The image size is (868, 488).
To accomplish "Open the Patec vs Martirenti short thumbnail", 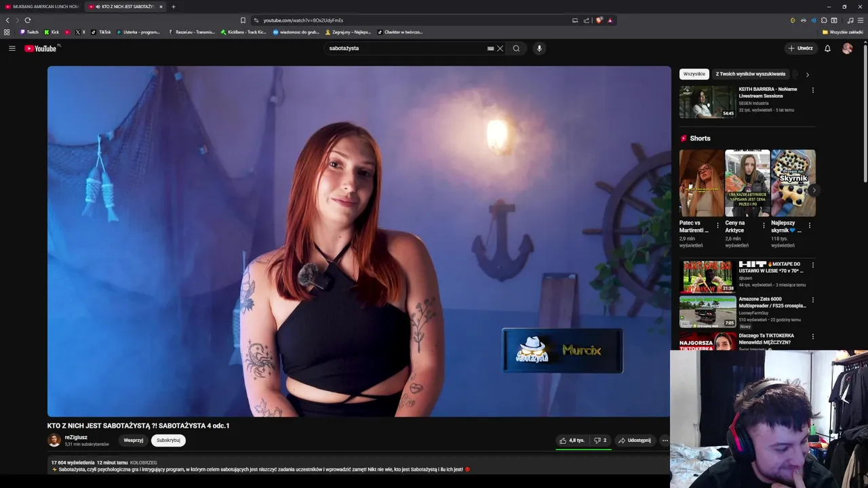I will (x=701, y=183).
